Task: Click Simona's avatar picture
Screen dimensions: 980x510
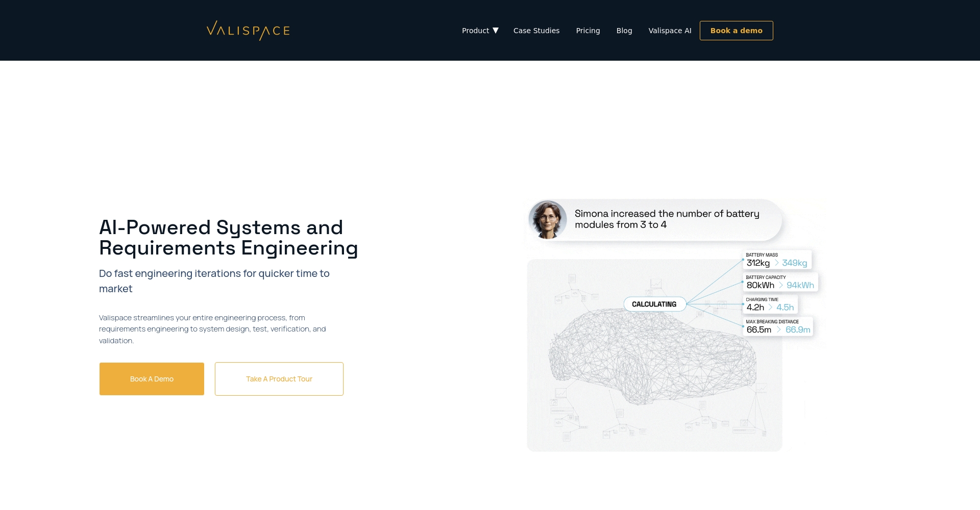Action: click(x=547, y=220)
